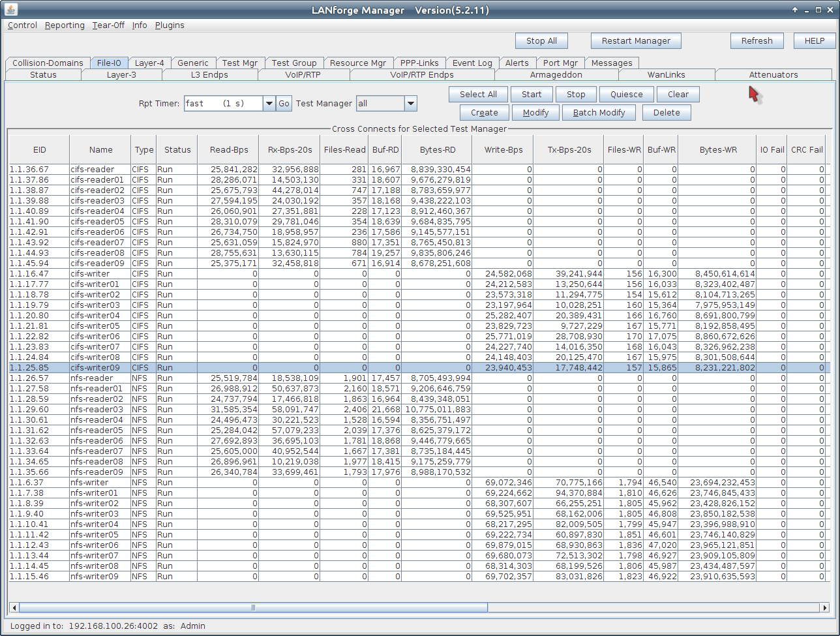Sort by the Write-Bps column header

[x=503, y=149]
